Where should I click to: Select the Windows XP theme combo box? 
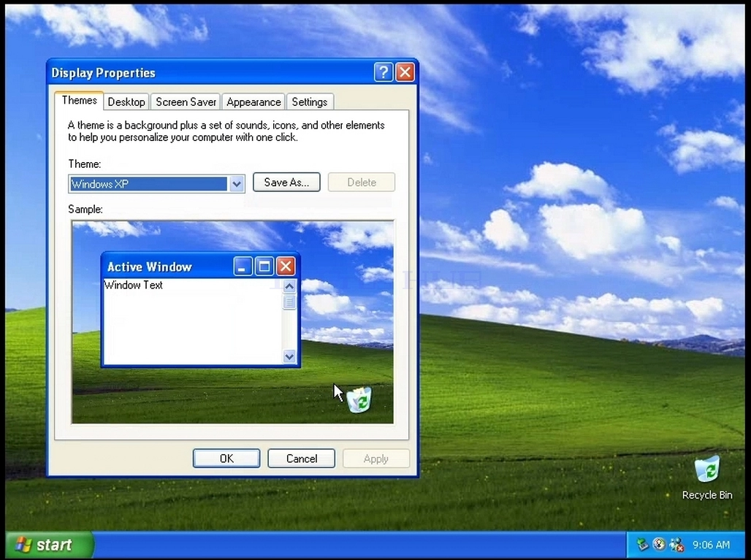tap(156, 184)
